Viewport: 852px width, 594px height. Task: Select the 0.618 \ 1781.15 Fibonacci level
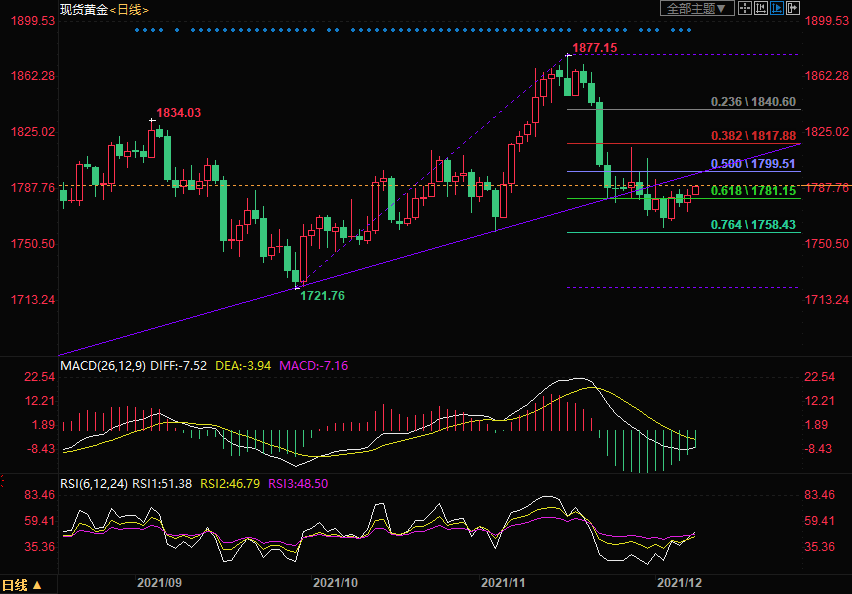click(753, 190)
